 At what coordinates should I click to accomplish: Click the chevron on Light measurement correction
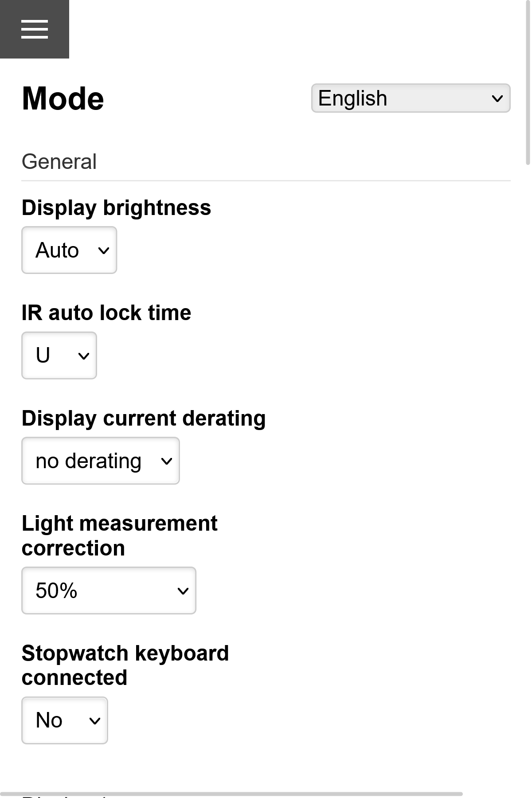(183, 591)
